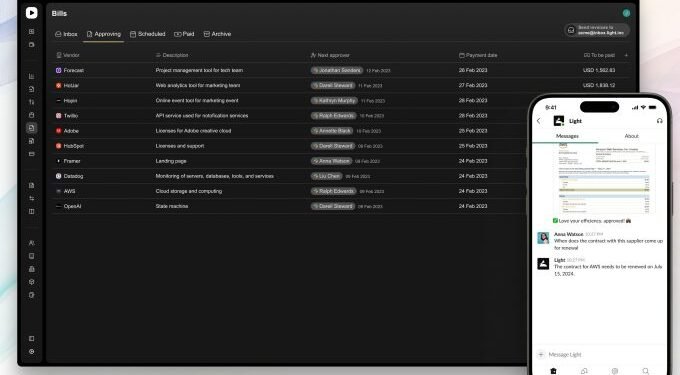Viewport: 680px width, 375px height.
Task: Tap the home icon in phone bottom bar
Action: [553, 371]
